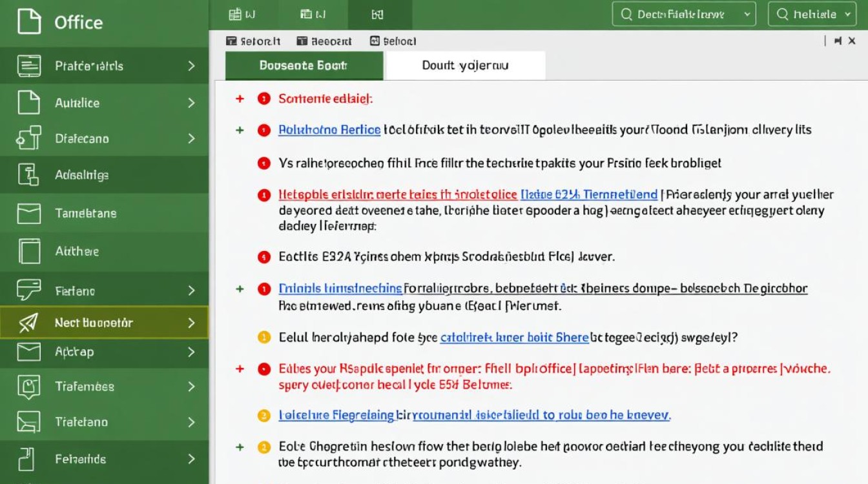Open the Boluhotno Bertice link
868x484 pixels.
(x=329, y=130)
